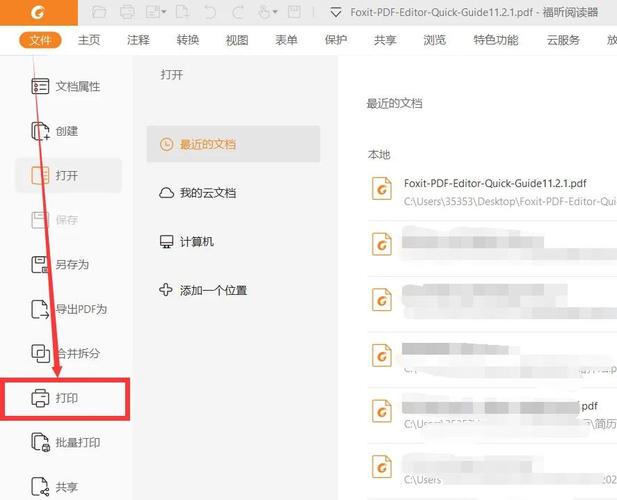Screen dimensions: 617x500
Task: Click the 打开 sidebar icon
Action: 40,175
